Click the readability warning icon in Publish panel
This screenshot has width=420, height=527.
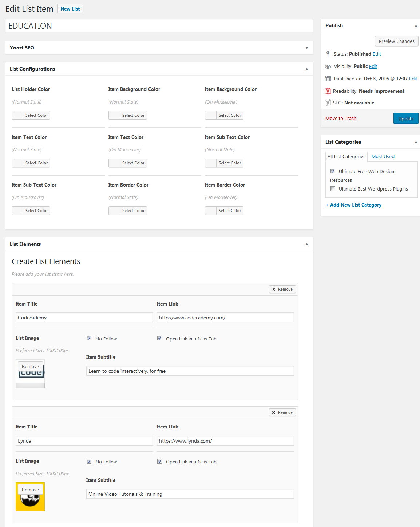328,91
